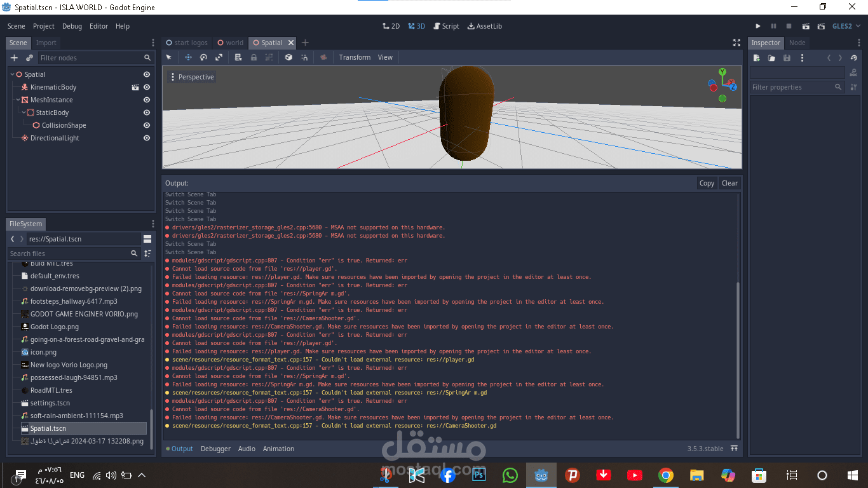Open the Script workspace
The height and width of the screenshot is (488, 868).
point(446,26)
